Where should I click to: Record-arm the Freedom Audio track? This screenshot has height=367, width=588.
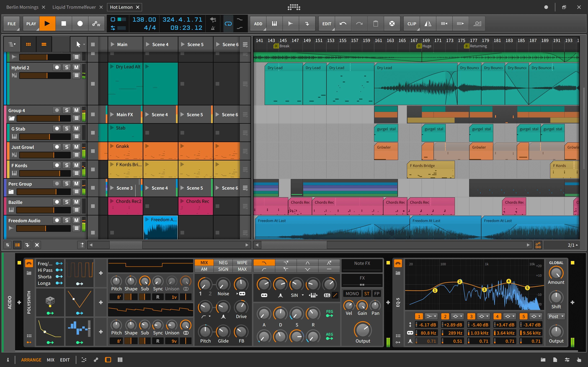coord(57,220)
